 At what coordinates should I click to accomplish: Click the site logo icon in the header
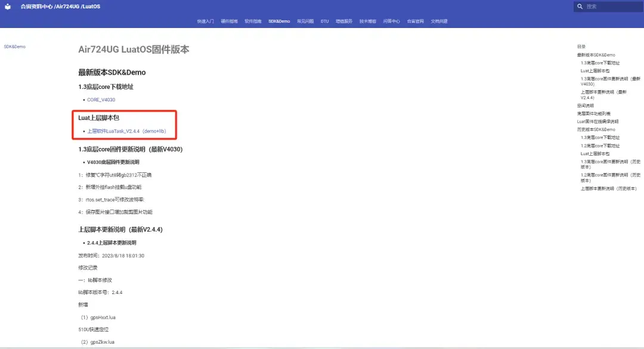(x=8, y=7)
